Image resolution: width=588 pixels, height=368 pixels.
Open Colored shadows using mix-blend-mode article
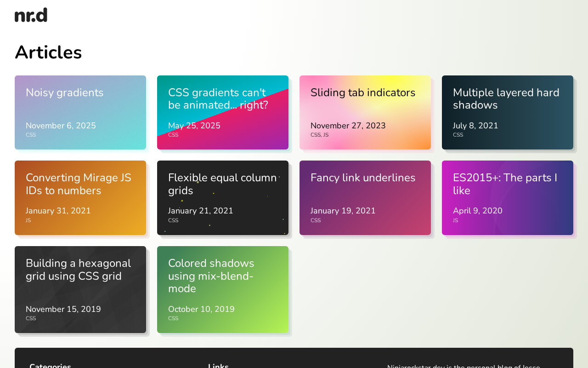click(211, 276)
